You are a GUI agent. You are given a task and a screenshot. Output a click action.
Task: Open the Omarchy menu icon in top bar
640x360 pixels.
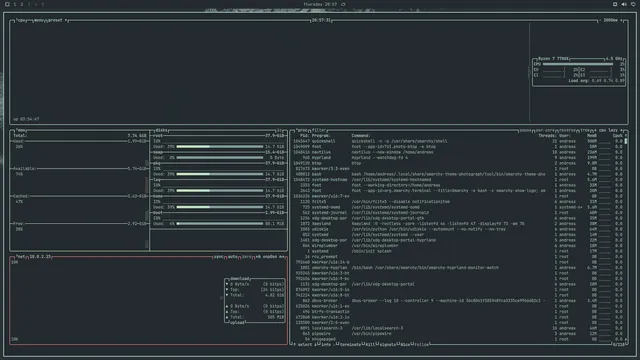click(x=7, y=4)
